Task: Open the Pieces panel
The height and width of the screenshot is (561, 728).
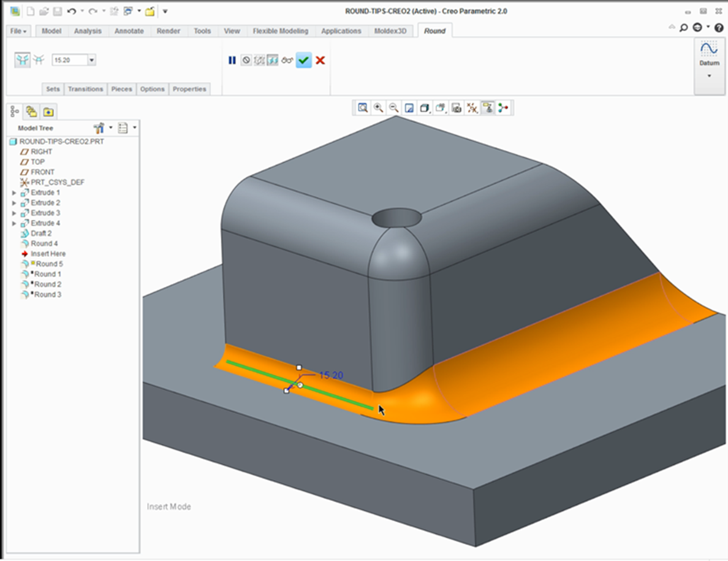Action: [x=122, y=89]
